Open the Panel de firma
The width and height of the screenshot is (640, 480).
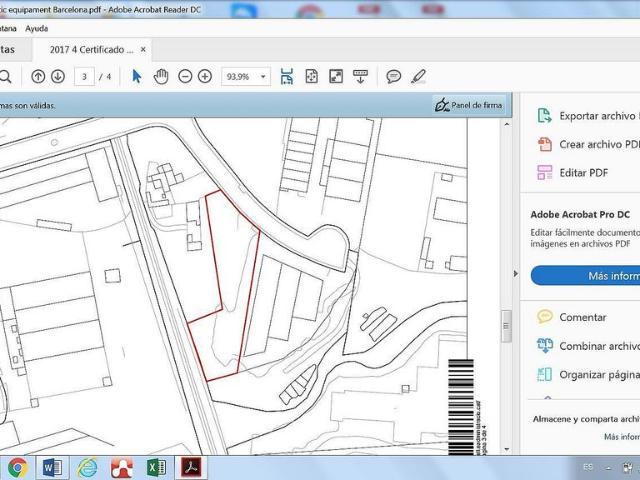click(x=468, y=104)
